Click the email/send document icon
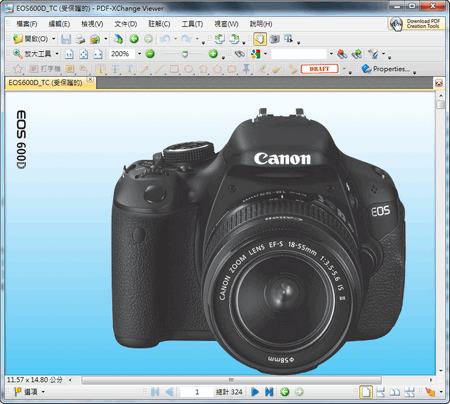Image resolution: width=450 pixels, height=404 pixels. click(95, 39)
